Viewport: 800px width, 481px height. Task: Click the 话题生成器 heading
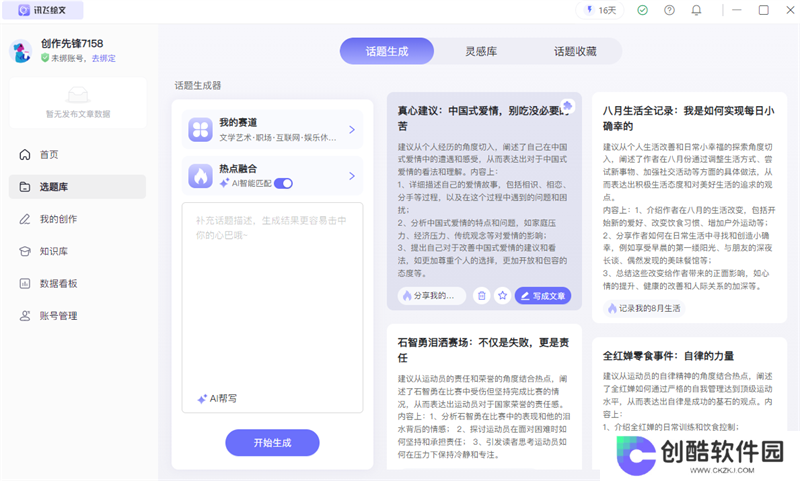pyautogui.click(x=198, y=86)
